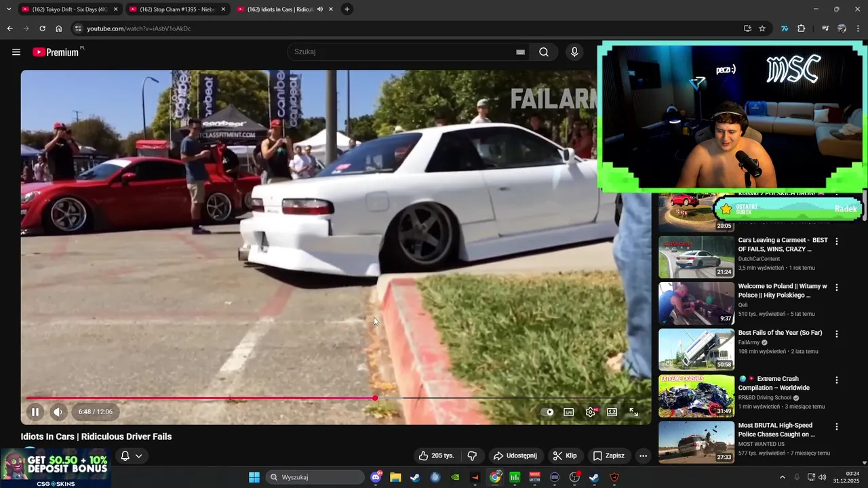Click the Udostępnij share button
Viewport: 868px width, 488px height.
click(515, 455)
